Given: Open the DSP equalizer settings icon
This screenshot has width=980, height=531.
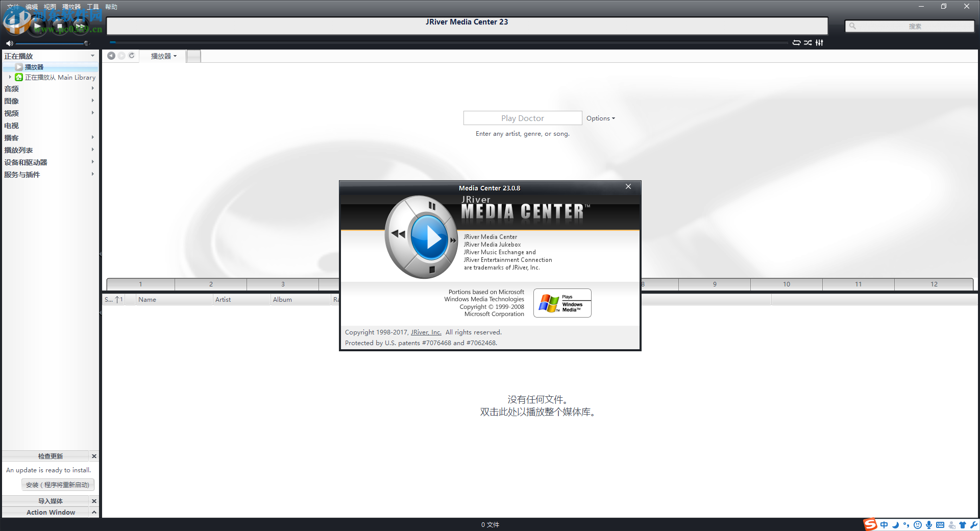Looking at the screenshot, I should point(819,42).
